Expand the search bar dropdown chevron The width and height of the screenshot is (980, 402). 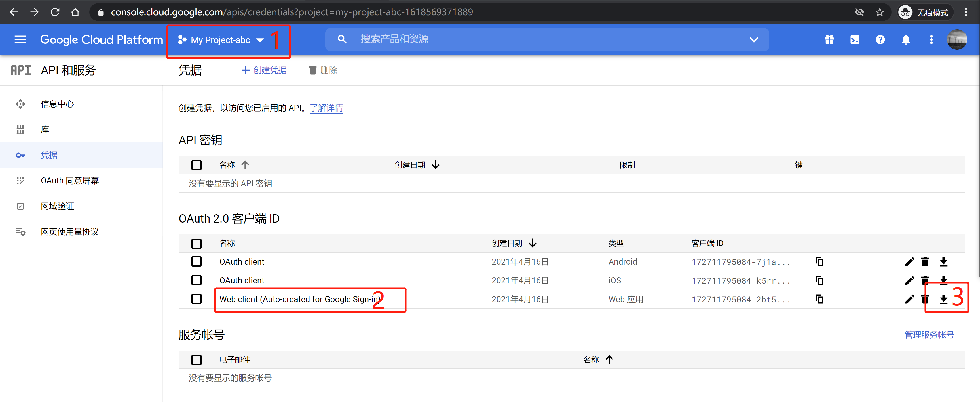pyautogui.click(x=754, y=40)
